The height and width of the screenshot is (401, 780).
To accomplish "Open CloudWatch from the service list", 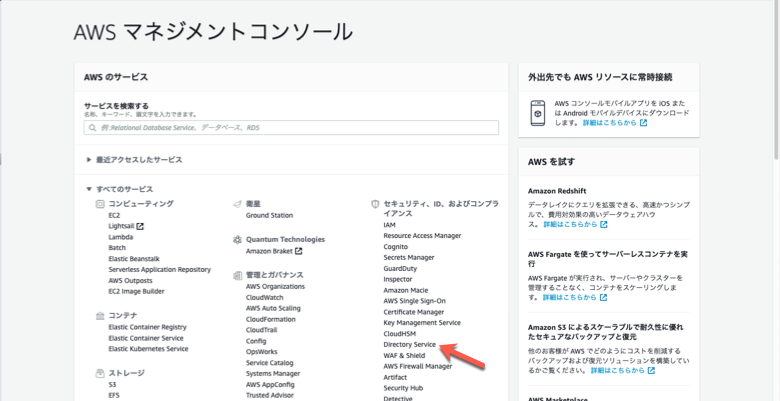I will 265,297.
